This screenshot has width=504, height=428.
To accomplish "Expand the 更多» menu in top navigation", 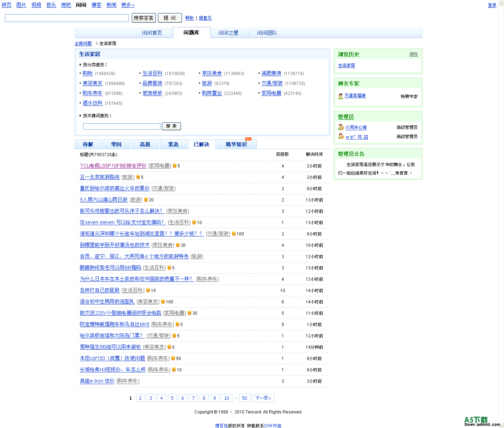I will click(x=128, y=5).
